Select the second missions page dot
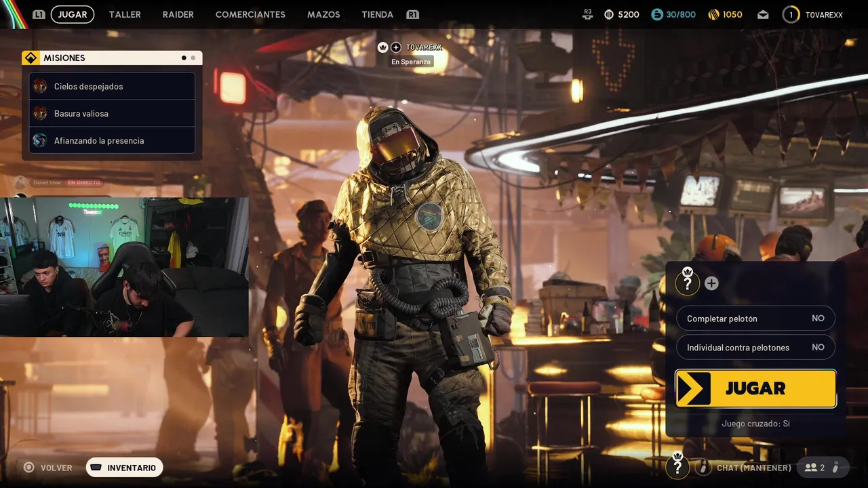The image size is (868, 488). coord(193,58)
